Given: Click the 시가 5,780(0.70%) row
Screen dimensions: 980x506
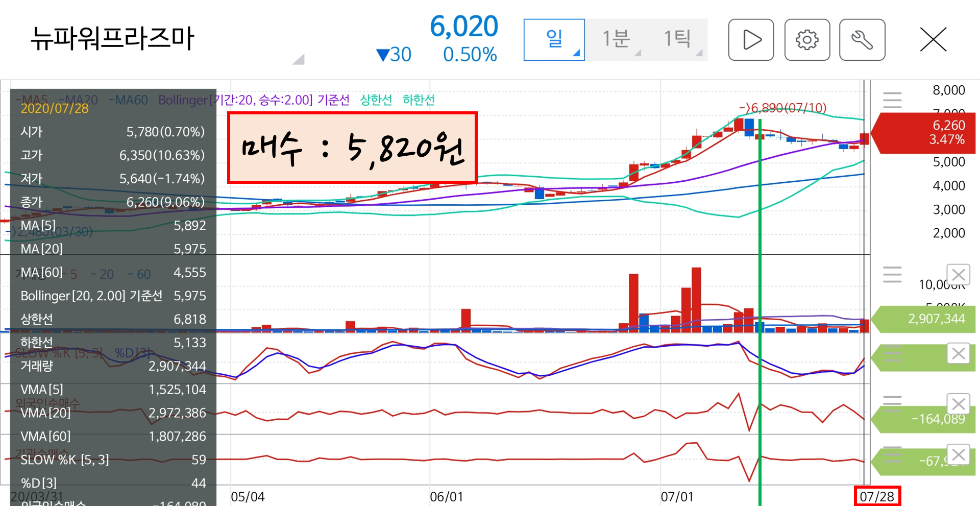Looking at the screenshot, I should tap(113, 132).
